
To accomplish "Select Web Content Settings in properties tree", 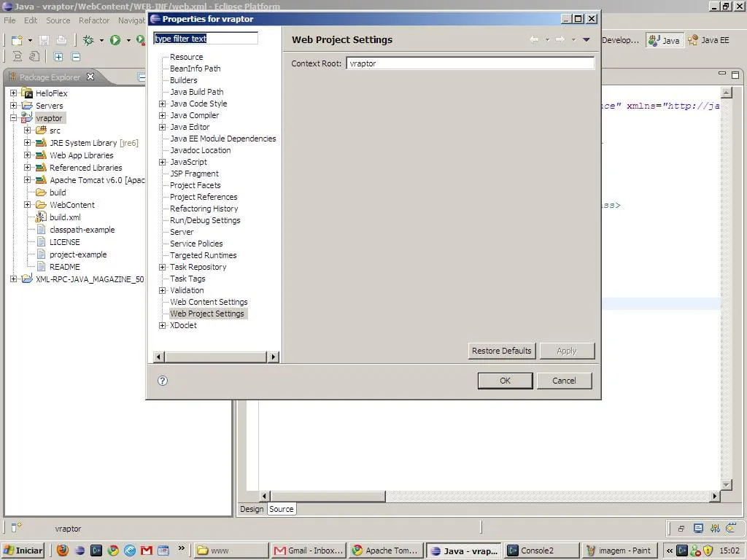I will [x=209, y=302].
